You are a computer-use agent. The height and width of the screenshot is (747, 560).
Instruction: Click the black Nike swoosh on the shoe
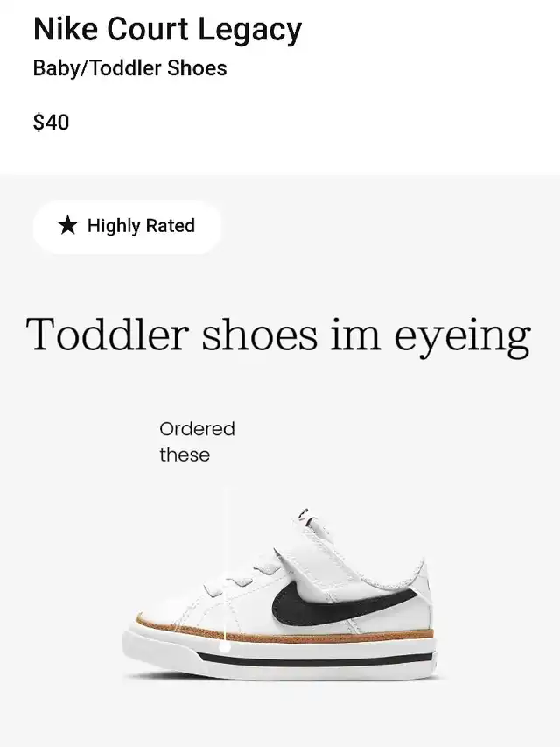click(x=342, y=603)
